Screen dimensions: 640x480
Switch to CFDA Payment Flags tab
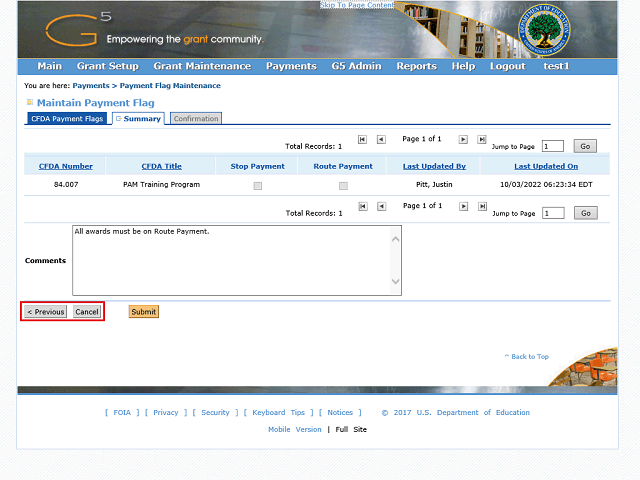[67, 119]
